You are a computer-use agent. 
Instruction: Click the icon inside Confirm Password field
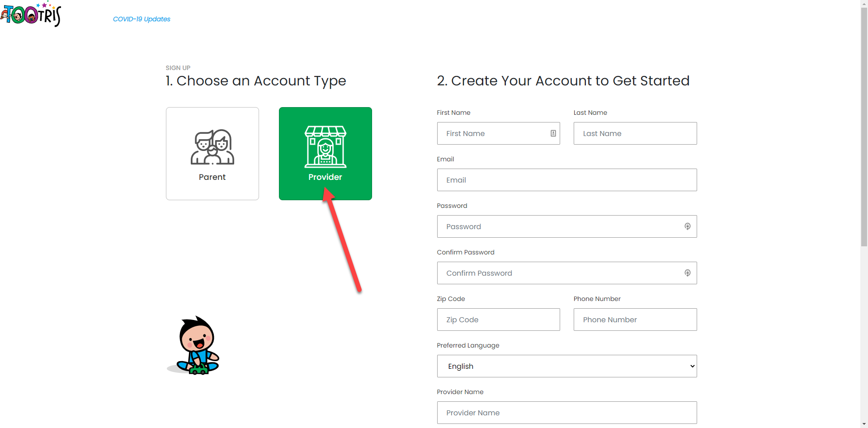pyautogui.click(x=687, y=273)
